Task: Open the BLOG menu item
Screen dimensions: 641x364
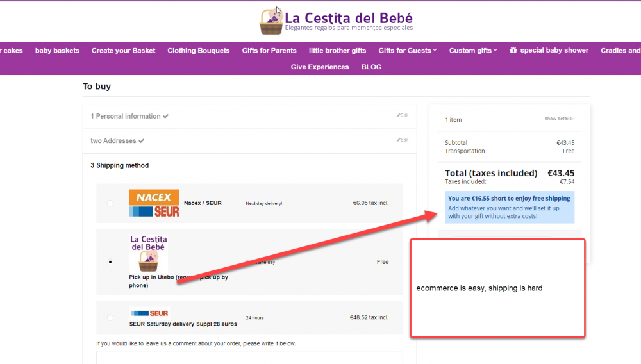Action: pos(371,67)
